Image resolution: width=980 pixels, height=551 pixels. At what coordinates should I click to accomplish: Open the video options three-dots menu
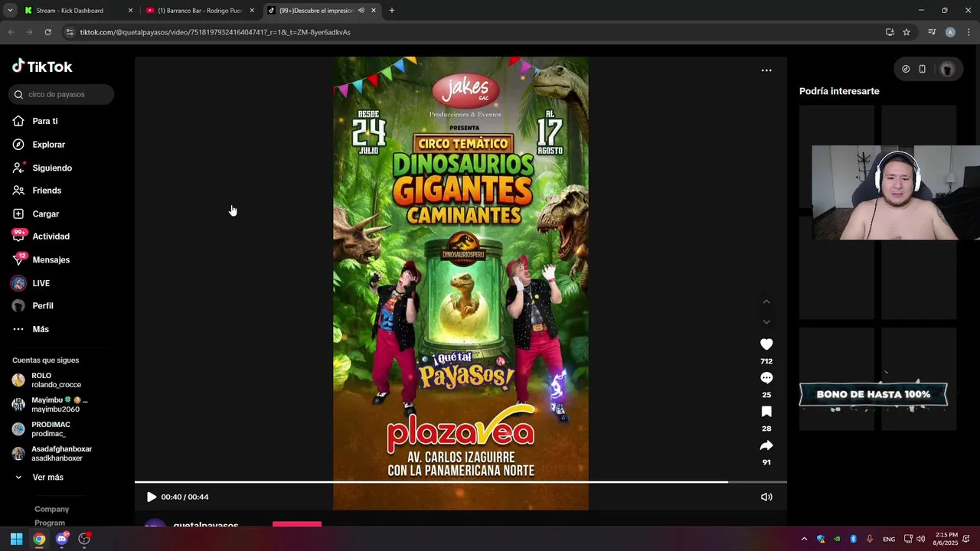(766, 70)
